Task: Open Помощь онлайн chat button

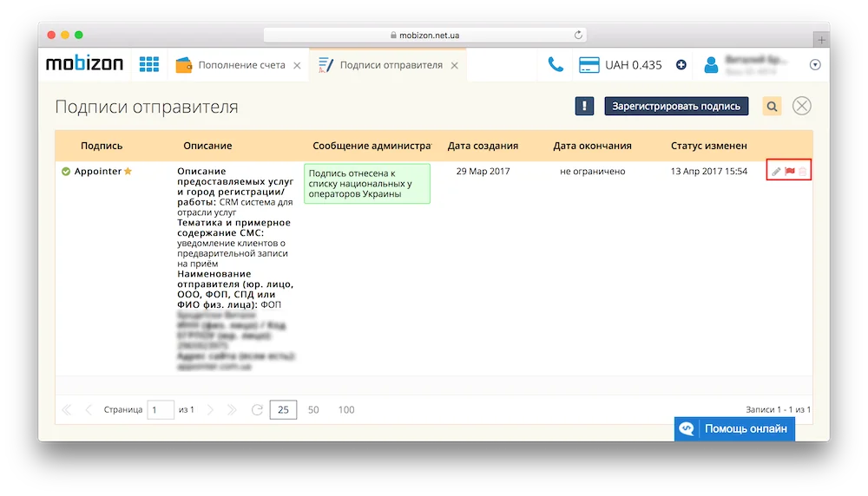Action: (x=734, y=428)
